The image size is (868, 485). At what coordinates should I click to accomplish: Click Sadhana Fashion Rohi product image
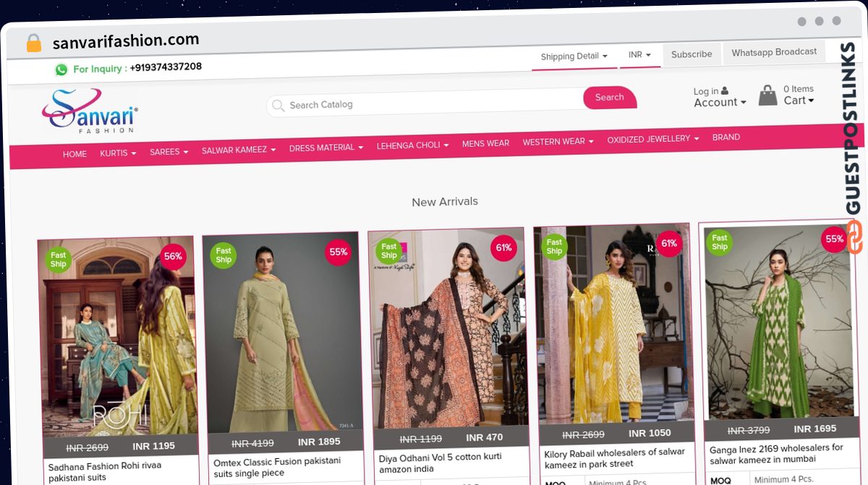pyautogui.click(x=118, y=337)
